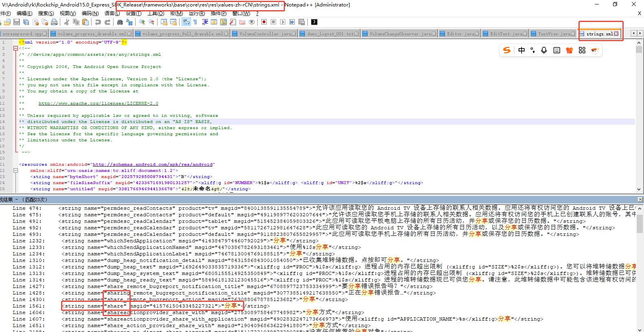Click the editor scrollbar down arrow

tap(638, 189)
